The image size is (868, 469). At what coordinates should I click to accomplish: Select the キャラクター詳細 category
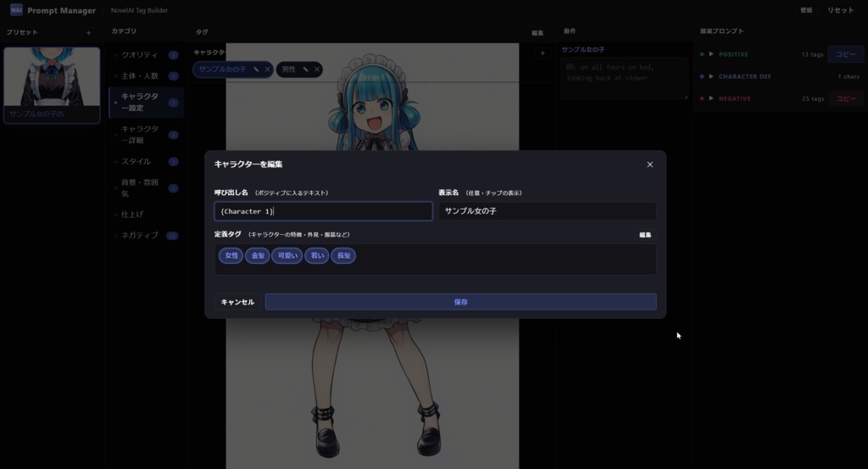(146, 135)
